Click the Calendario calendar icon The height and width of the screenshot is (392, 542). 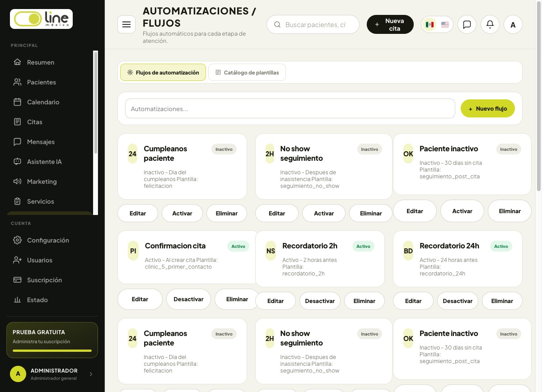click(x=17, y=102)
